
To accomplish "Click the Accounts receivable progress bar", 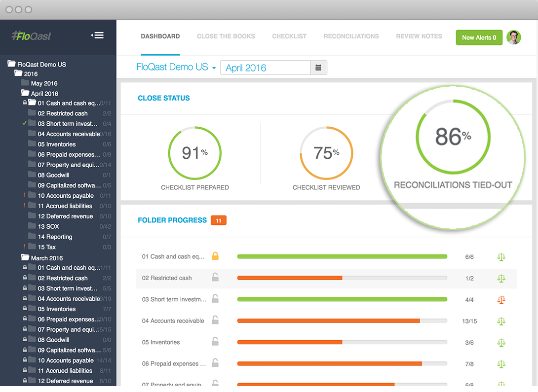I will coord(342,321).
